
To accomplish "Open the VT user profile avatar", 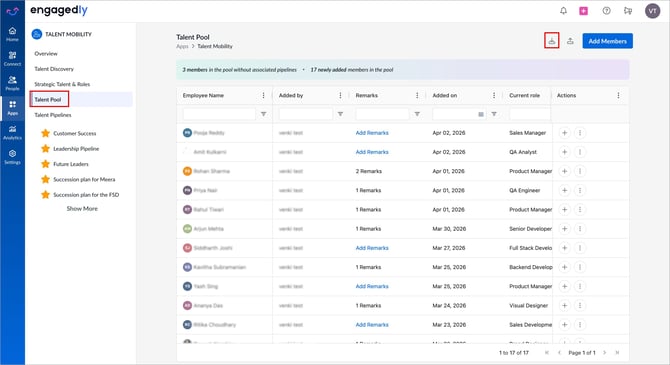I will (x=652, y=11).
